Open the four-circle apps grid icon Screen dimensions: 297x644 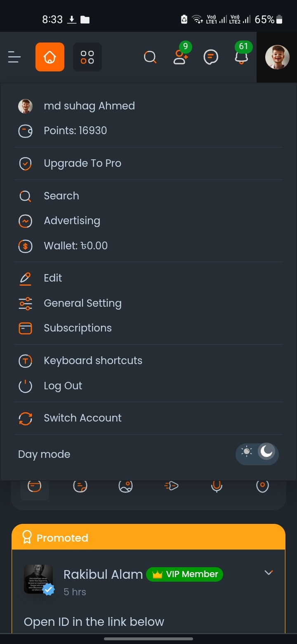coord(87,57)
